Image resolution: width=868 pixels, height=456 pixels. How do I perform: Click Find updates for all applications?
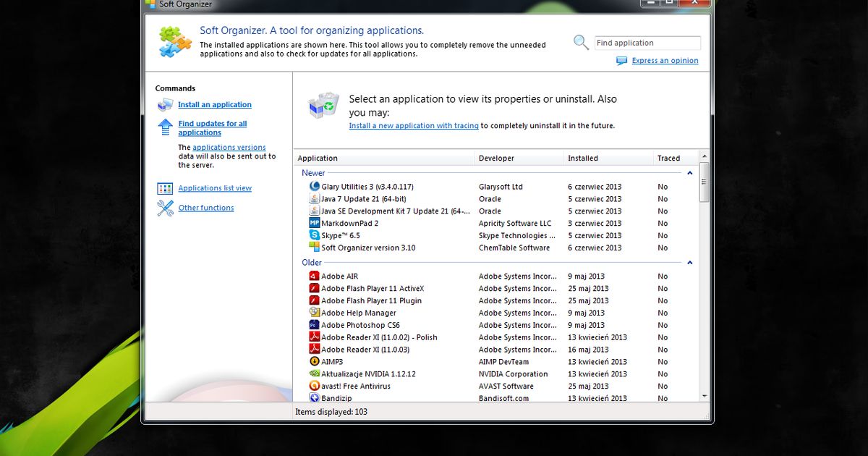[213, 127]
